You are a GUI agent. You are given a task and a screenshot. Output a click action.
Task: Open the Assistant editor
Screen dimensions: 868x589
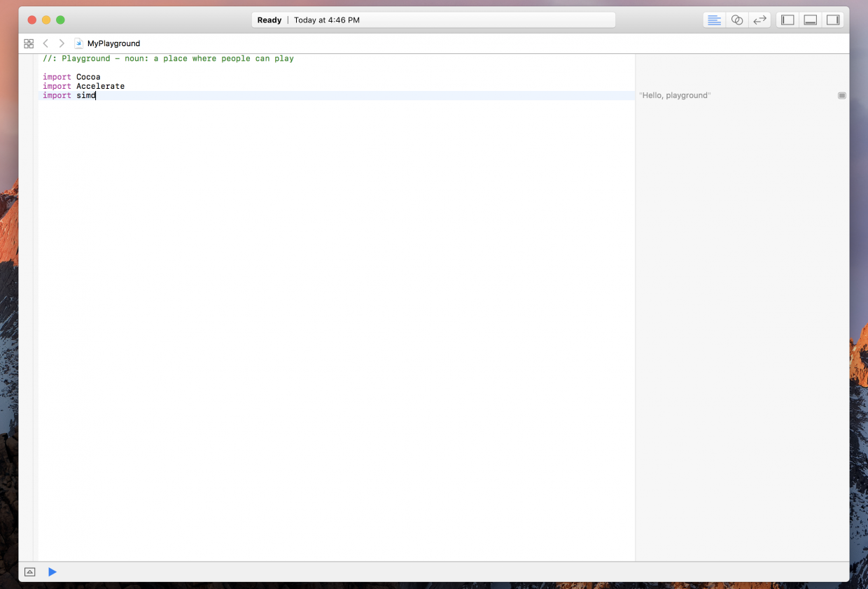(737, 20)
